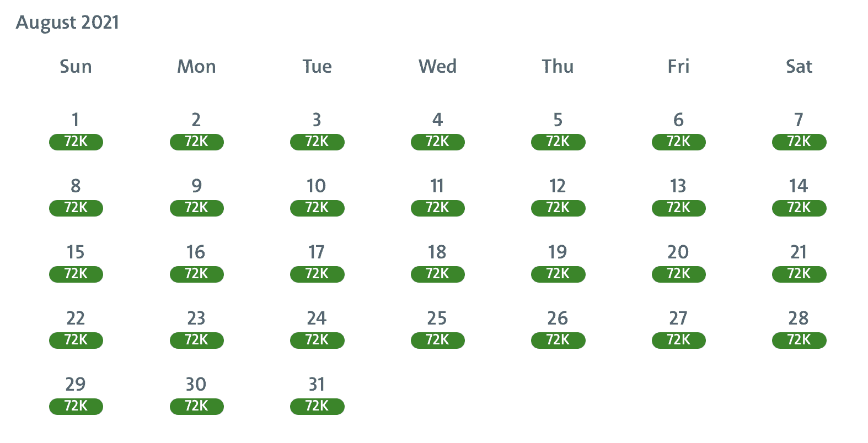Choose Saturday, August 7
The image size is (868, 443).
tap(799, 120)
